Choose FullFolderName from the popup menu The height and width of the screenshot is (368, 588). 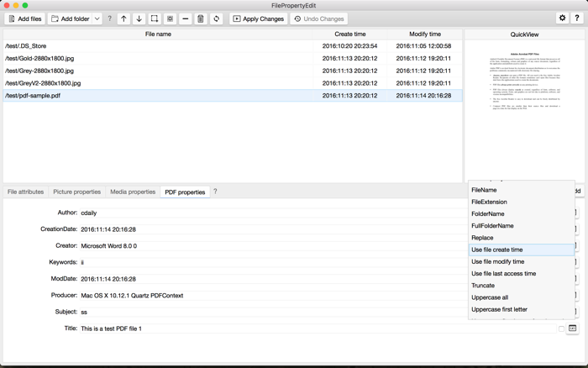pos(522,226)
